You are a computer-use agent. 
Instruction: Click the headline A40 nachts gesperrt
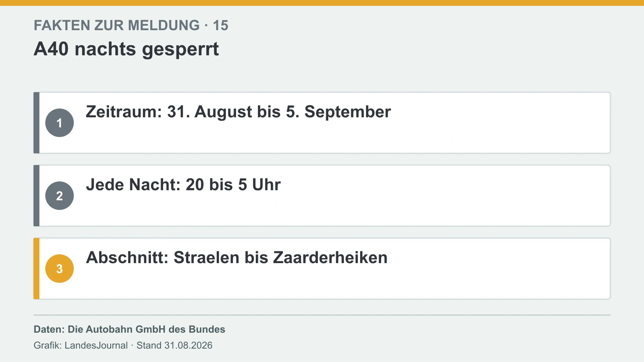[x=126, y=49]
